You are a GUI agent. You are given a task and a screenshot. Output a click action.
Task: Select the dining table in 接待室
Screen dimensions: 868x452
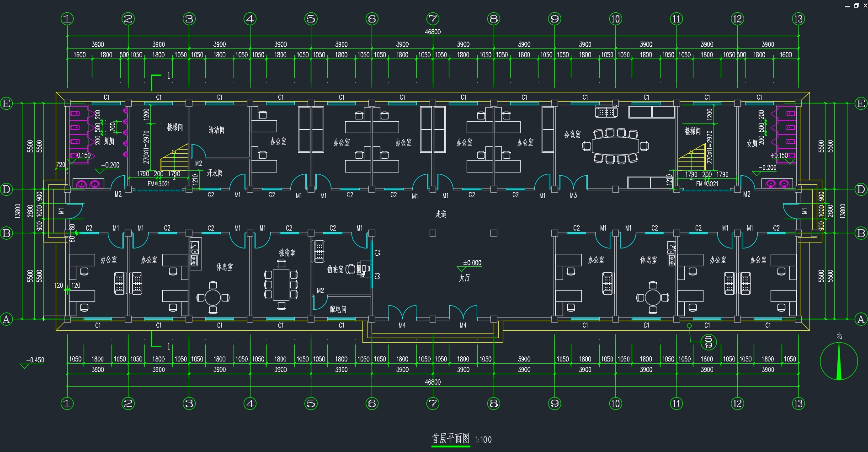click(281, 284)
